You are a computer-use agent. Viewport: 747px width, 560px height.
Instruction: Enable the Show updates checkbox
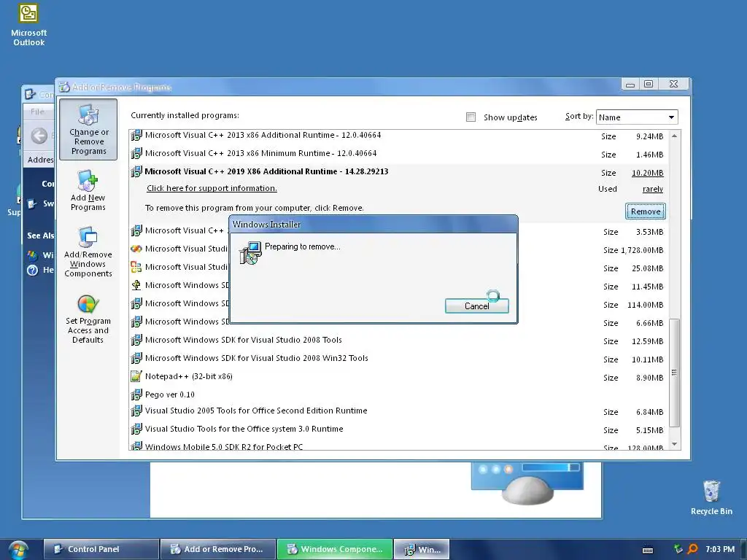[x=471, y=117]
